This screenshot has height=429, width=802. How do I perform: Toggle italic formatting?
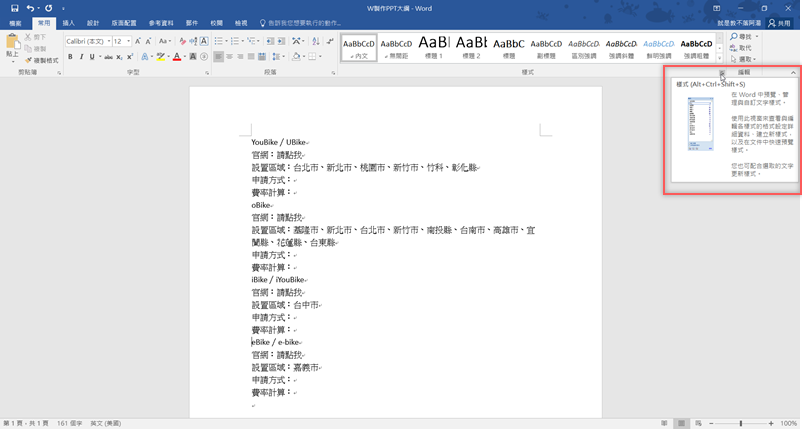[81, 57]
